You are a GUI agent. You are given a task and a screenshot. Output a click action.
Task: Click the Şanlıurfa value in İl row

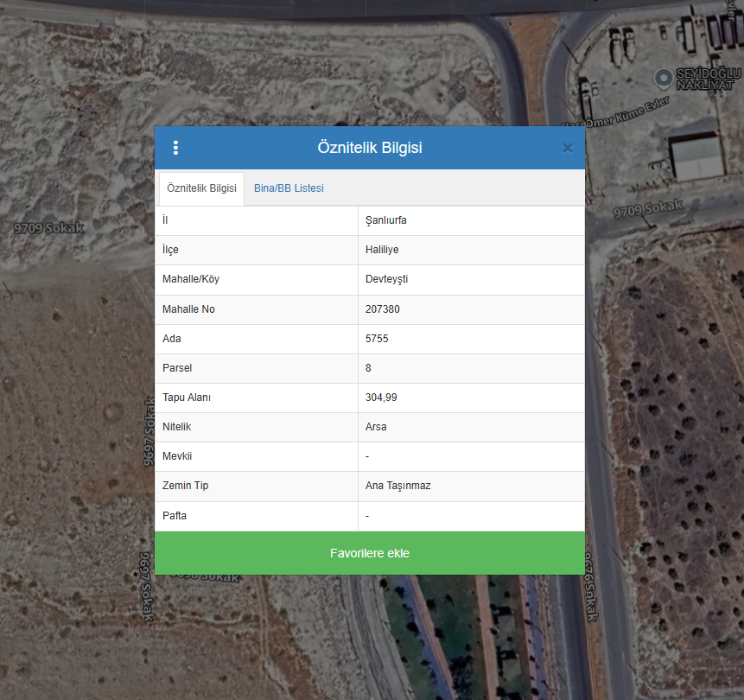pyautogui.click(x=386, y=220)
